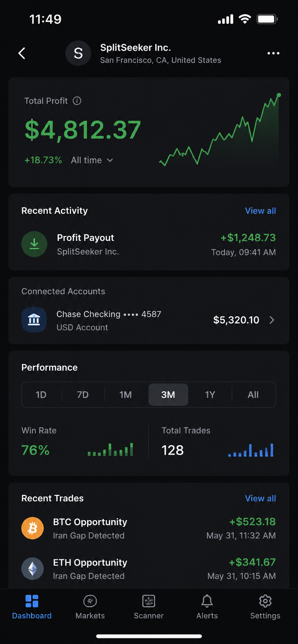Tap the Wi-Fi status icon

tap(245, 19)
